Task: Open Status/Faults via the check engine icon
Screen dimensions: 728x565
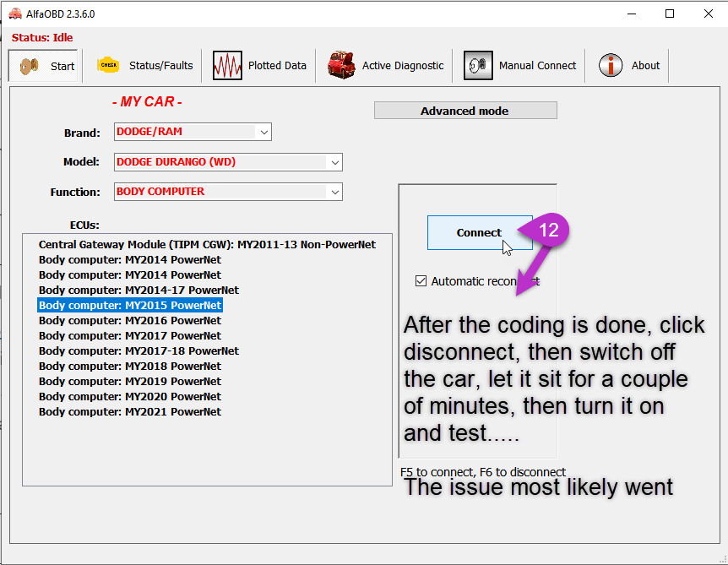Action: coord(108,66)
